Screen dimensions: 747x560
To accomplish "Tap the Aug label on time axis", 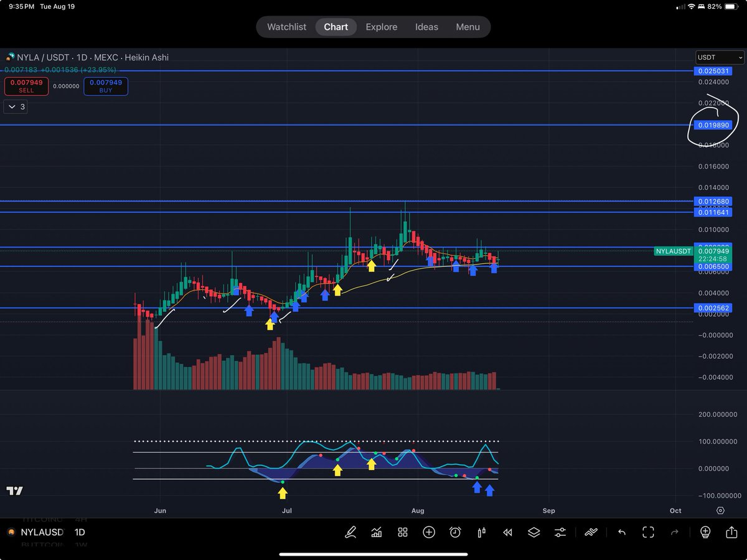I will pyautogui.click(x=418, y=511).
